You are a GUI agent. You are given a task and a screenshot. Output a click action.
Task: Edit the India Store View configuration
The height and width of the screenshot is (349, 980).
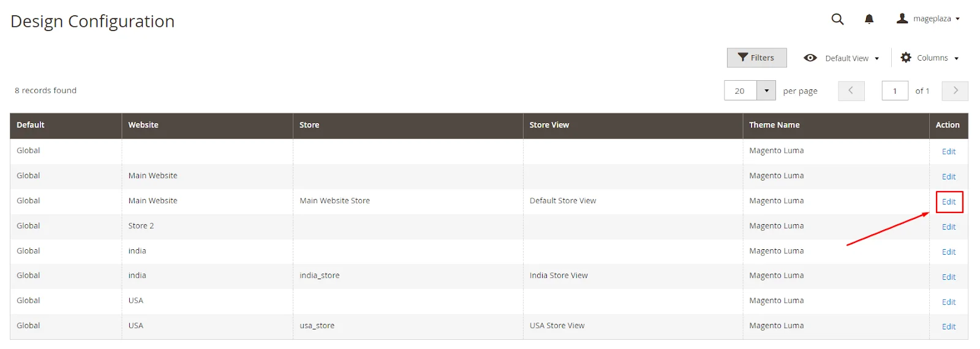pyautogui.click(x=948, y=277)
